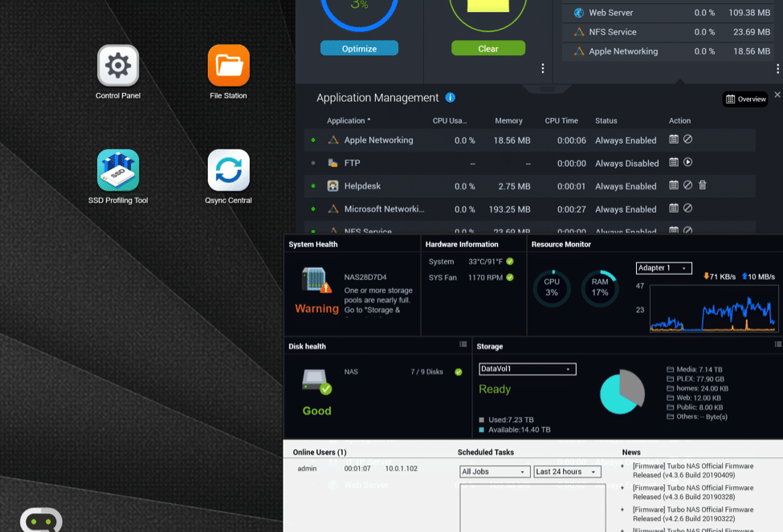Click the System 33°C/91°F temperature reading

coord(471,262)
